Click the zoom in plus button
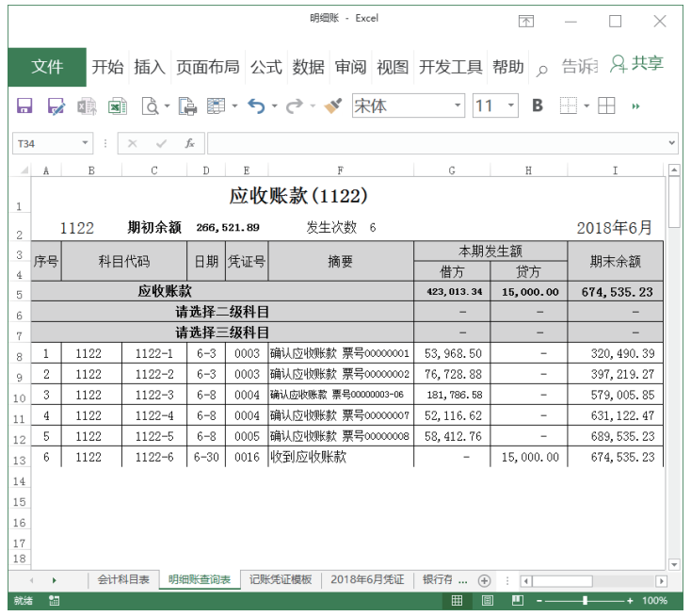This screenshot has height=616, width=691. (630, 601)
